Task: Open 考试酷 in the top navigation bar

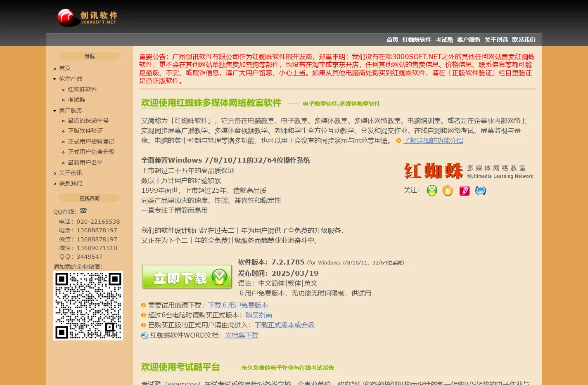Action: (444, 40)
